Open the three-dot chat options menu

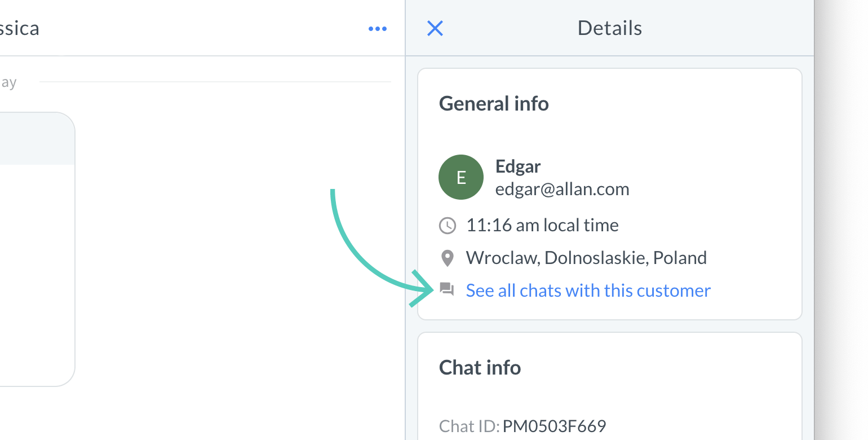pos(377,29)
